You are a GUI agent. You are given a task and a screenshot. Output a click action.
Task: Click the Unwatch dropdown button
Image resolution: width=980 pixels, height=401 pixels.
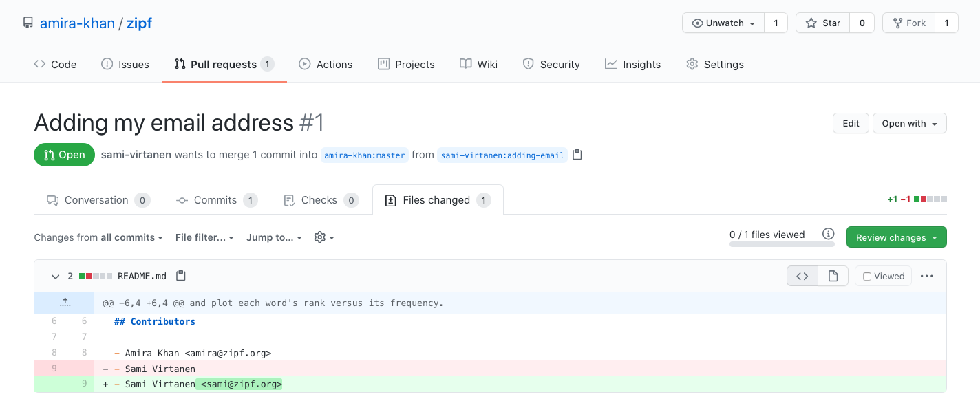[x=723, y=23]
